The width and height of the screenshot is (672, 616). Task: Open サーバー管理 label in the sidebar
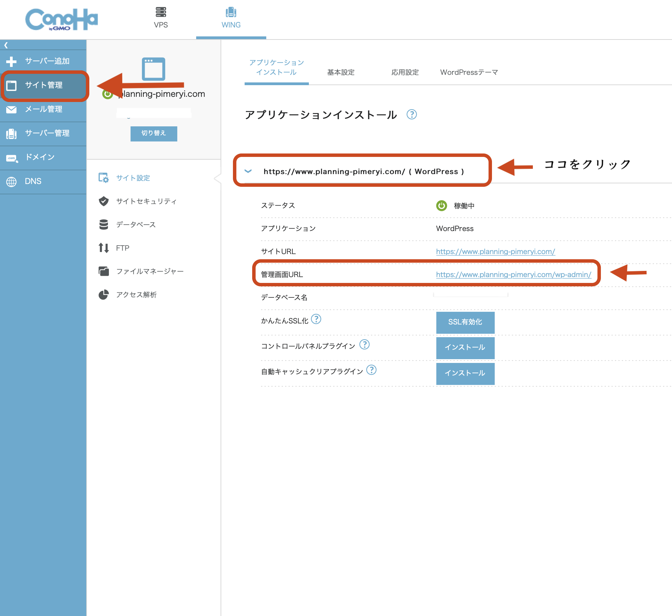47,133
